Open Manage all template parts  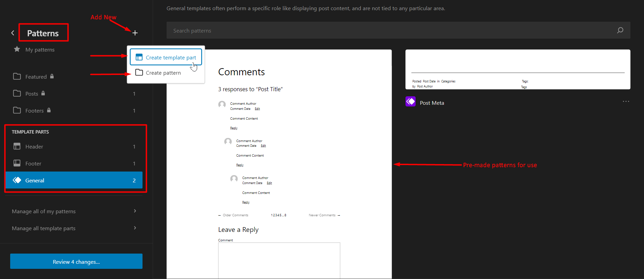point(74,228)
